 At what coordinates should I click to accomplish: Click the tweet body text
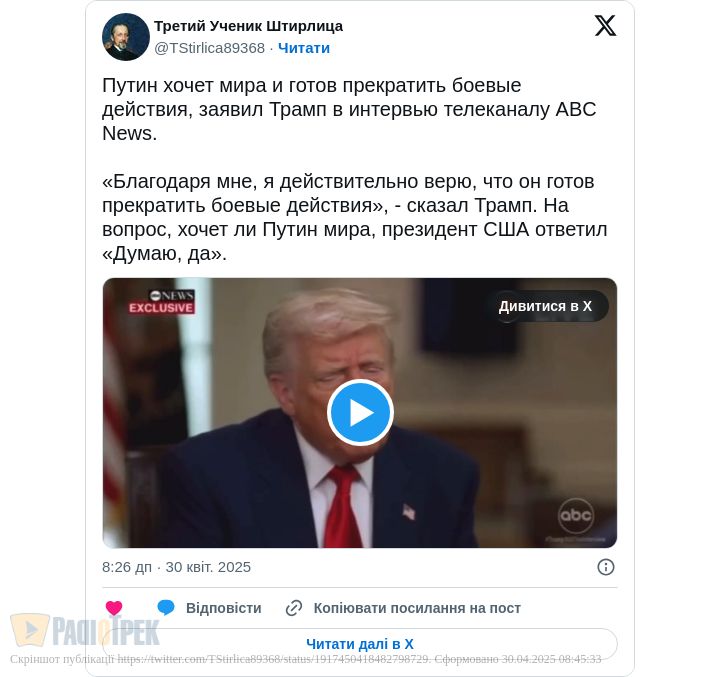tap(354, 169)
